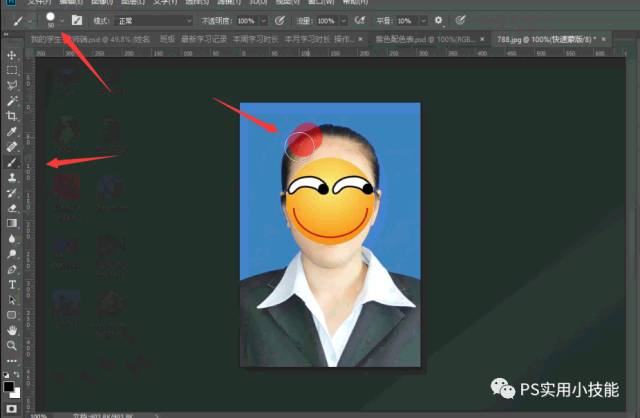Select the Polygonal Lasso tool
Screen dimensions: 640x418
pos(12,85)
